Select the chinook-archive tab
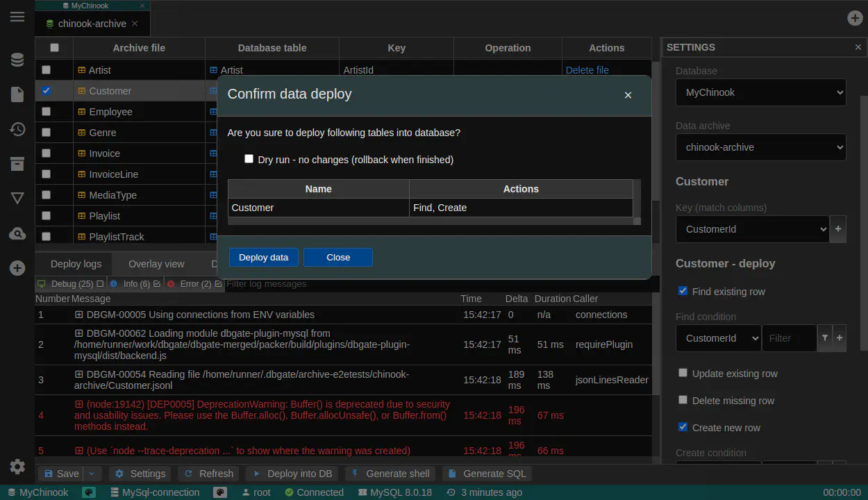Image resolution: width=868 pixels, height=500 pixels. tap(92, 24)
